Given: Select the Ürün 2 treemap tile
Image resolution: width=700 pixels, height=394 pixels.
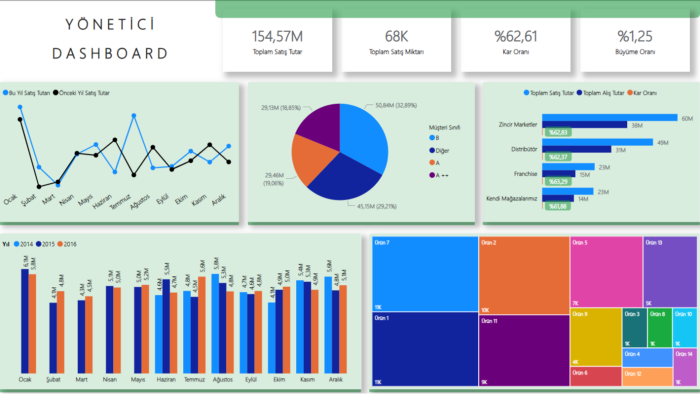Looking at the screenshot, I should [x=524, y=275].
